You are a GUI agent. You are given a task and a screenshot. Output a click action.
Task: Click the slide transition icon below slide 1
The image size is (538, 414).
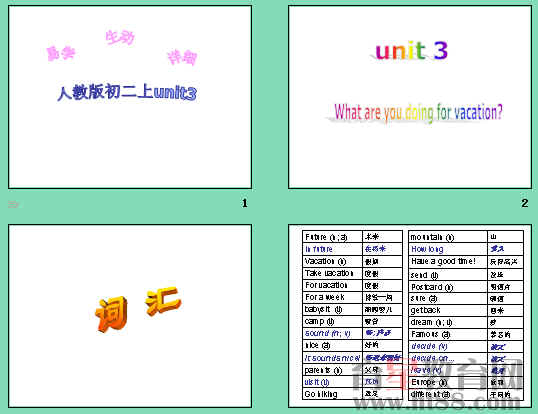click(x=13, y=204)
